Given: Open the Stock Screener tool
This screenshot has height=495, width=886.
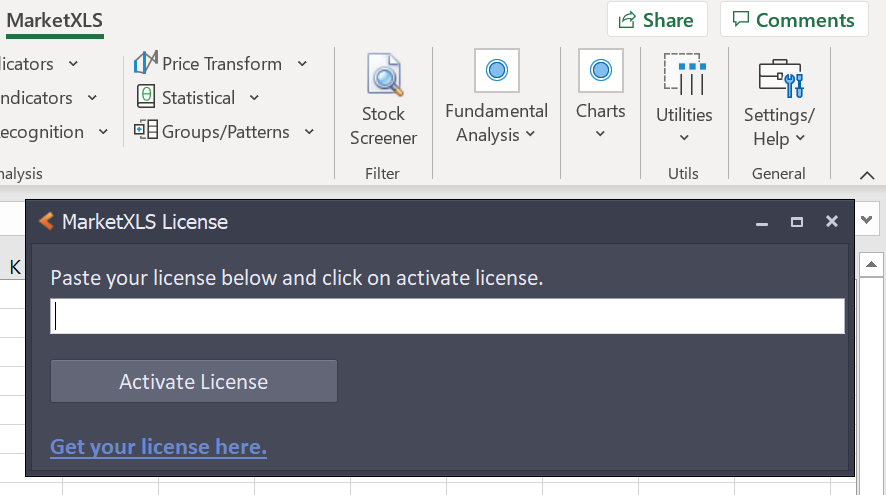Looking at the screenshot, I should [x=384, y=100].
